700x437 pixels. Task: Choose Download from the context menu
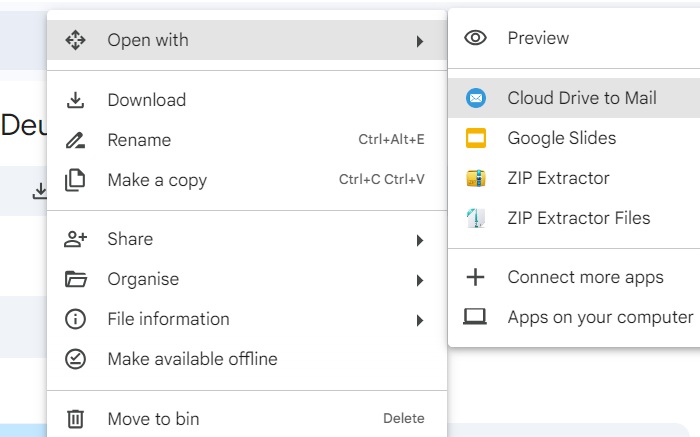[247, 100]
